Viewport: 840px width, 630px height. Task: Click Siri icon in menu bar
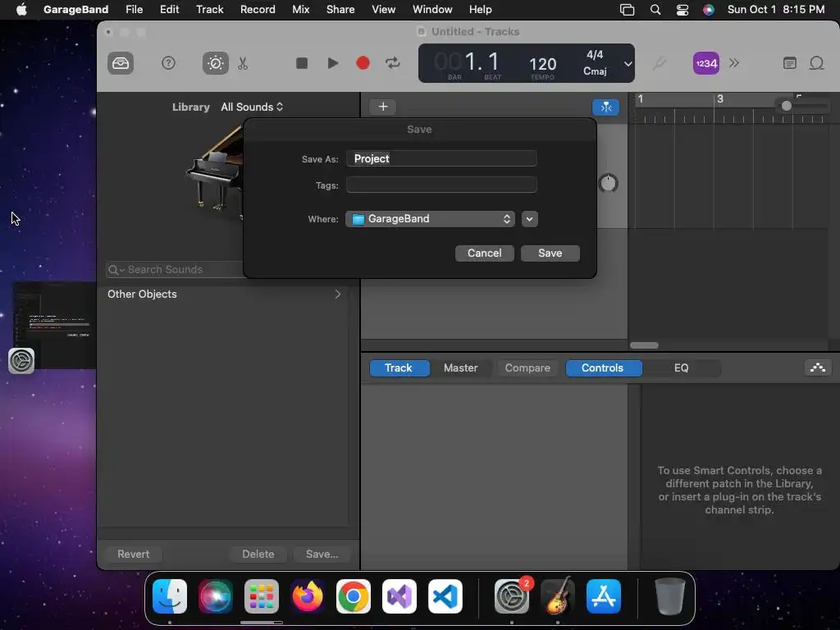708,10
